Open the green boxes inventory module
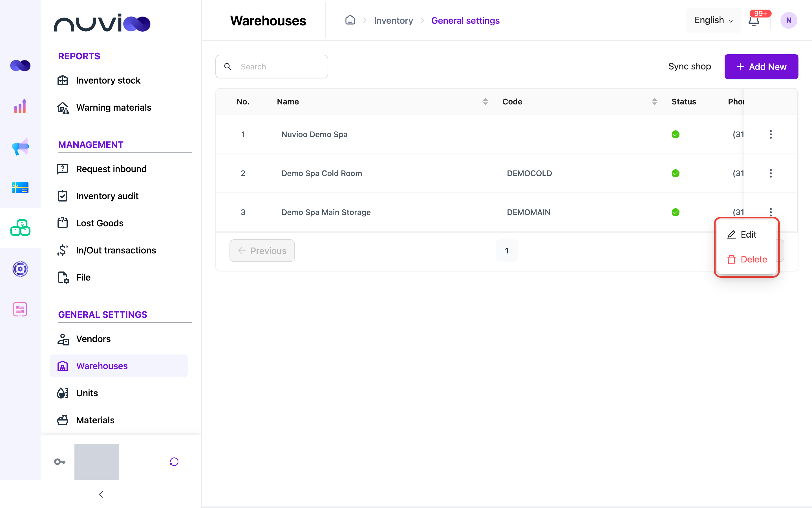 (x=20, y=228)
